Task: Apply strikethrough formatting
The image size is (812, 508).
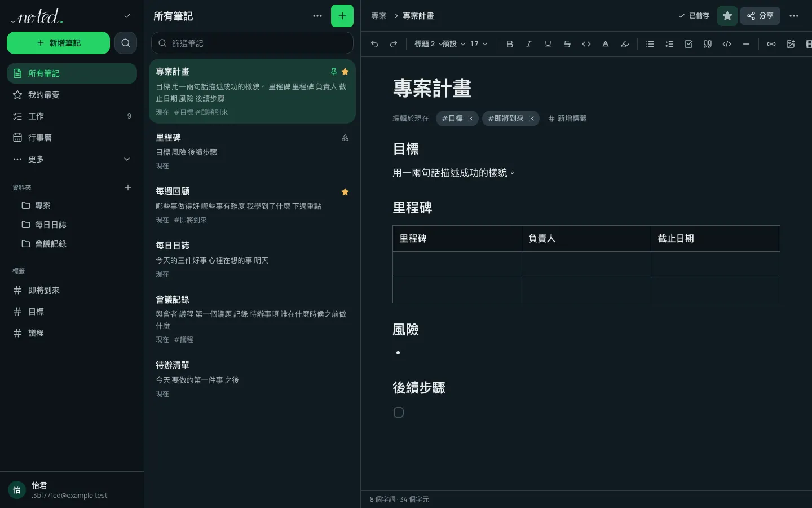Action: click(x=567, y=44)
